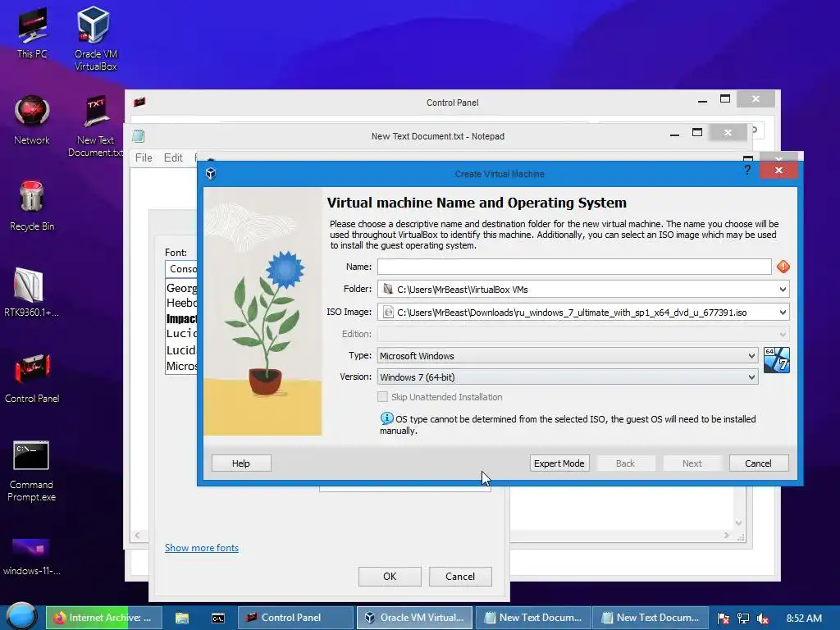This screenshot has height=630, width=840.
Task: Click OK in the Font dialog
Action: pyautogui.click(x=390, y=577)
